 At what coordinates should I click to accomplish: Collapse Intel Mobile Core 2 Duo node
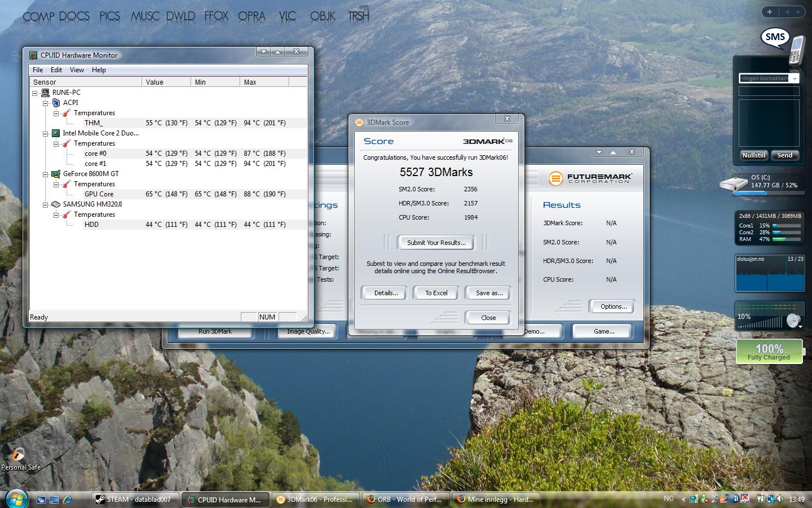click(x=45, y=134)
